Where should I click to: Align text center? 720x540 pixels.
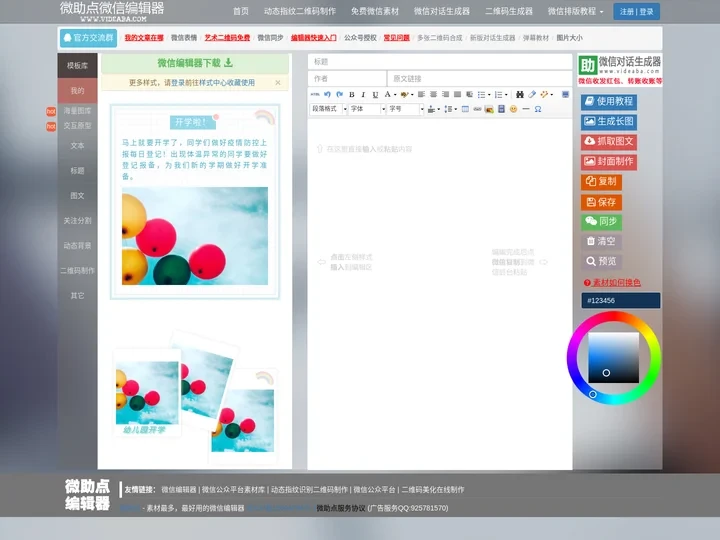click(433, 94)
